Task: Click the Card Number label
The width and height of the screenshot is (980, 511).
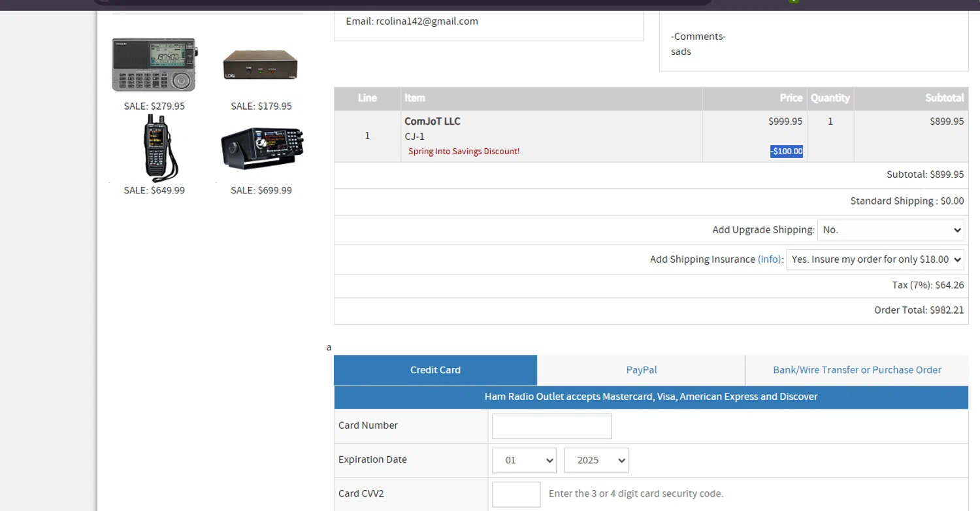Action: (x=368, y=425)
